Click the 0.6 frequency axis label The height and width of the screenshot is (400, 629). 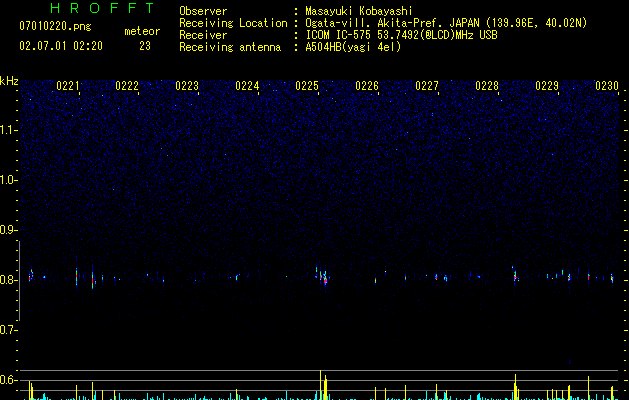point(8,380)
